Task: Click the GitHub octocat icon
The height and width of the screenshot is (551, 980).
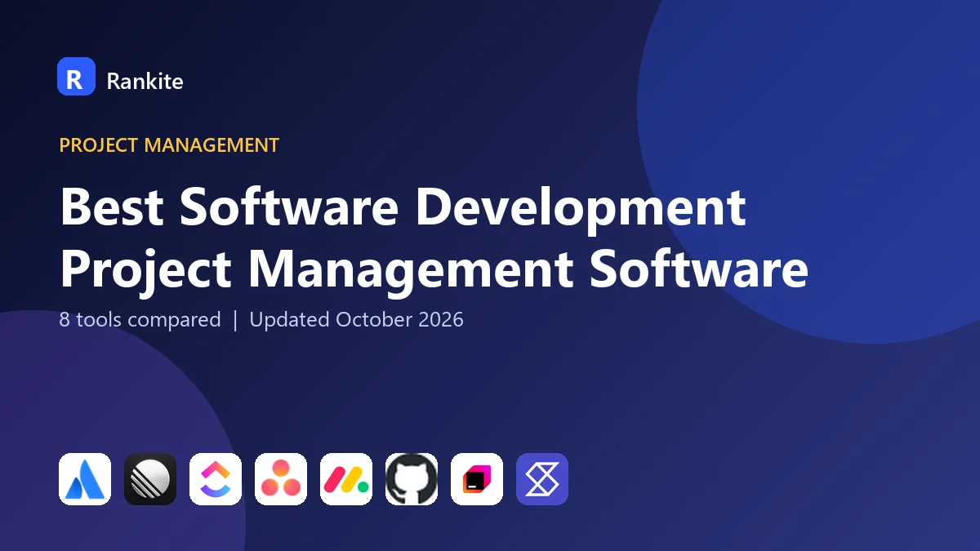Action: (x=412, y=479)
